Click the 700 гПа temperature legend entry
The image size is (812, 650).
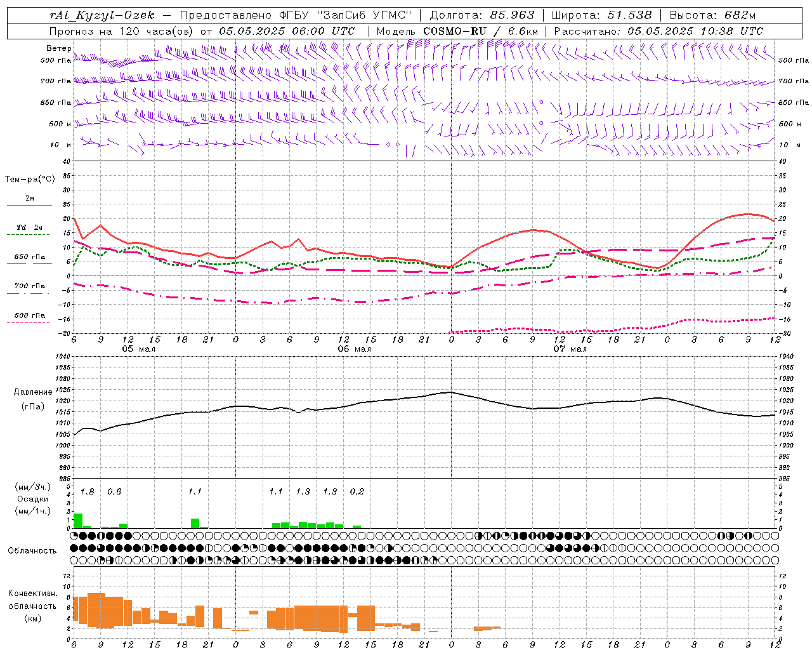(x=30, y=286)
